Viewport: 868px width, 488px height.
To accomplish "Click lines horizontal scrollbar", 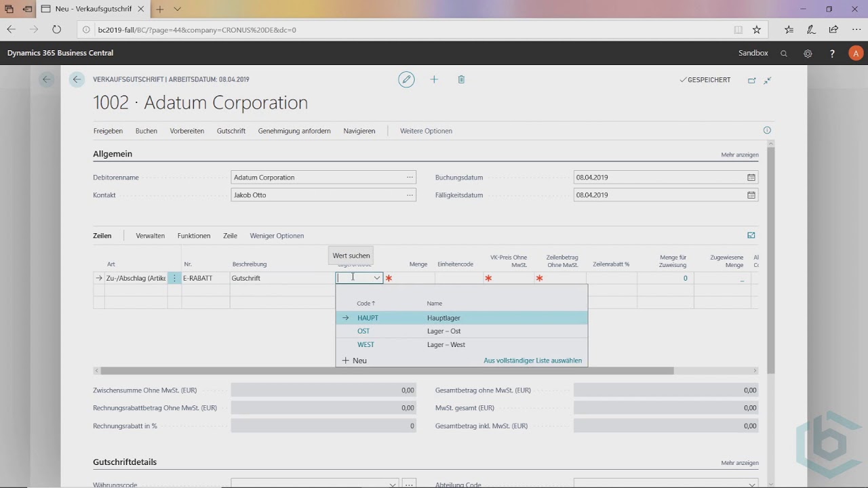I will click(x=387, y=371).
